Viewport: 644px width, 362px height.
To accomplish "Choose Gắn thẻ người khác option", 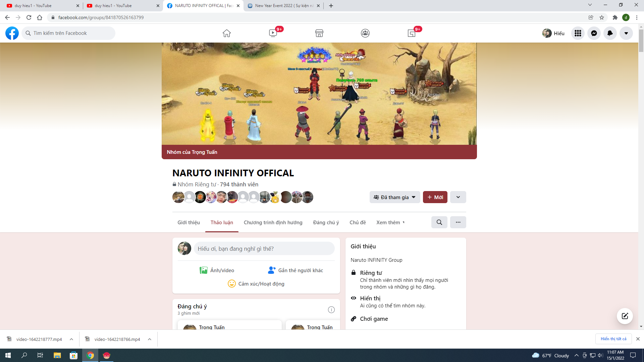I will [296, 270].
